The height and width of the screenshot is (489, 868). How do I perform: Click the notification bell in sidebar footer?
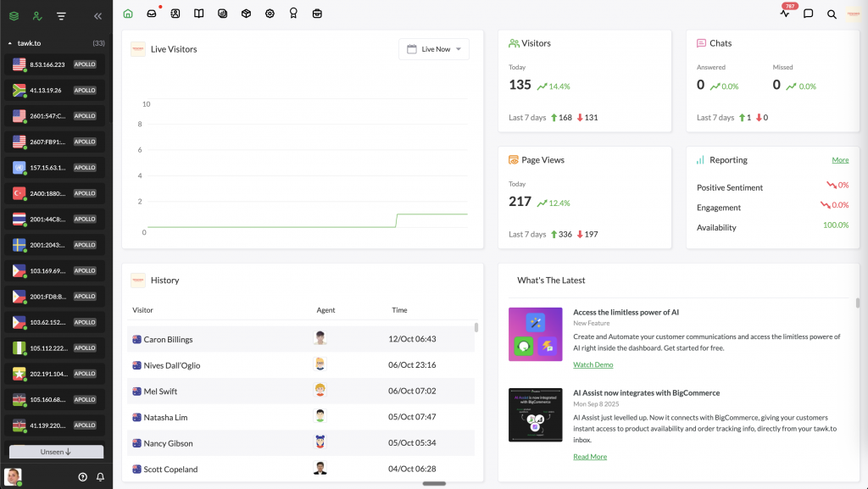[100, 476]
